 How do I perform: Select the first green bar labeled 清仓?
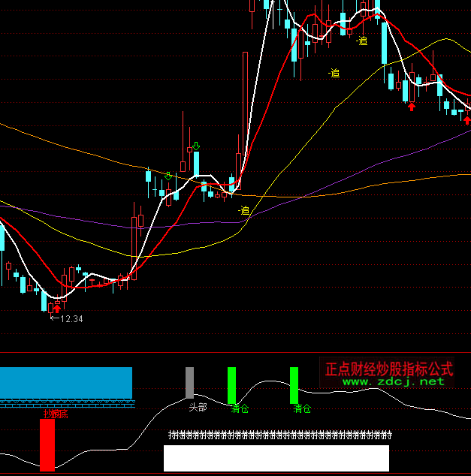pyautogui.click(x=232, y=385)
